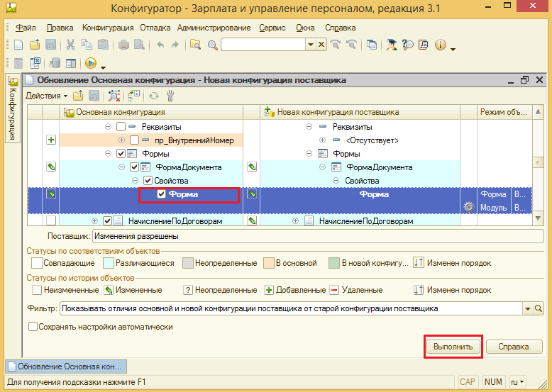Image resolution: width=552 pixels, height=392 pixels.
Task: Click the Open file toolbar icon
Action: tap(35, 45)
